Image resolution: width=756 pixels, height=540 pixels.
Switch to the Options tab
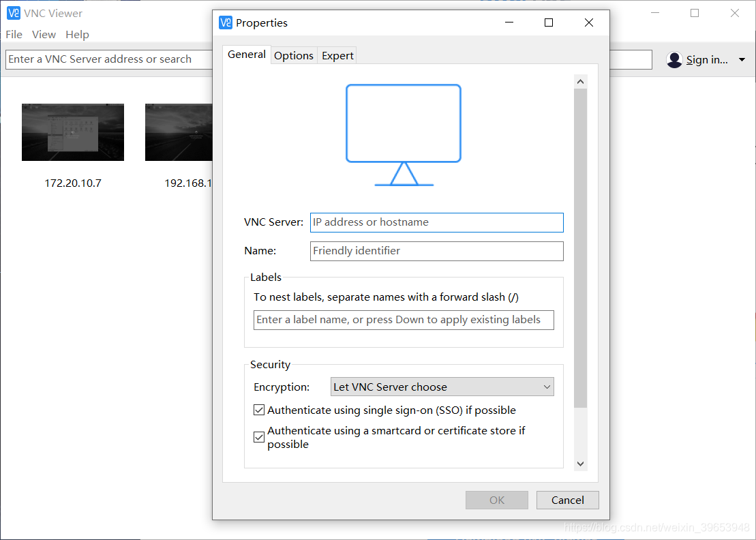tap(294, 56)
